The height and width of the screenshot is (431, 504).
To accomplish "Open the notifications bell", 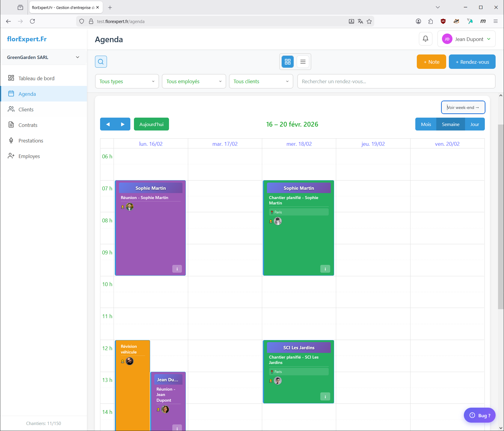I will tap(425, 39).
